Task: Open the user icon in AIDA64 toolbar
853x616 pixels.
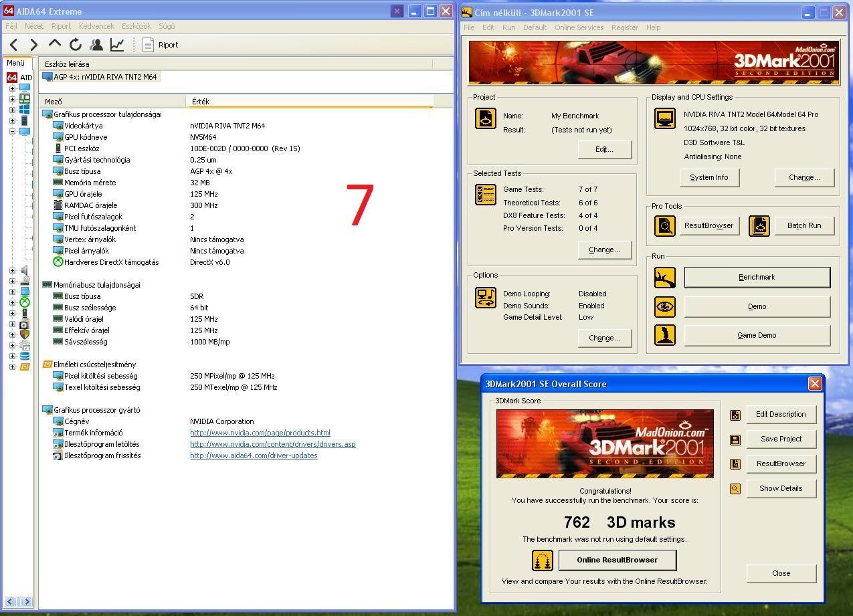Action: [x=96, y=45]
